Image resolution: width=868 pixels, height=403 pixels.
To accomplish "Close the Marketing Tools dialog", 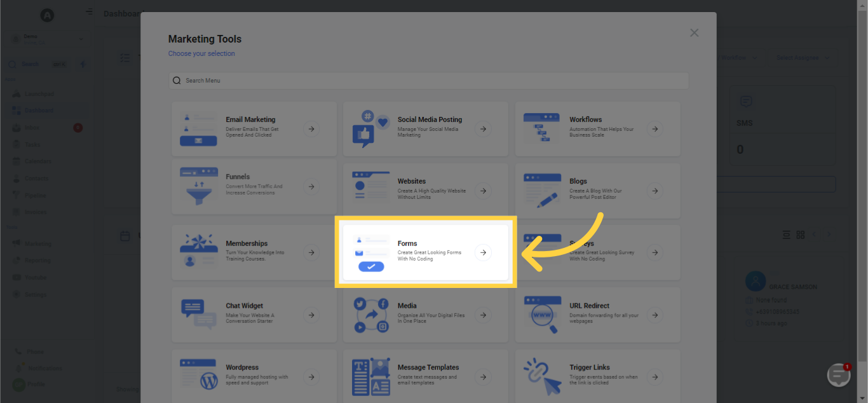I will (695, 32).
